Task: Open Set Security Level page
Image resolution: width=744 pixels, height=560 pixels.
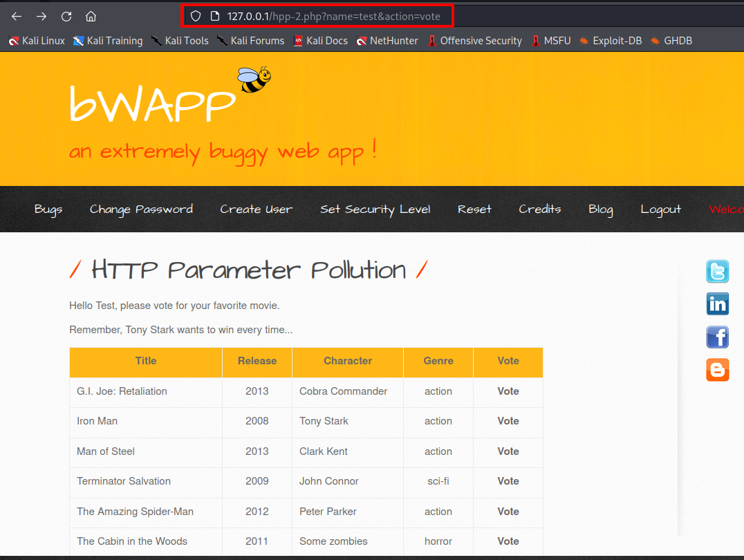Action: (x=375, y=209)
